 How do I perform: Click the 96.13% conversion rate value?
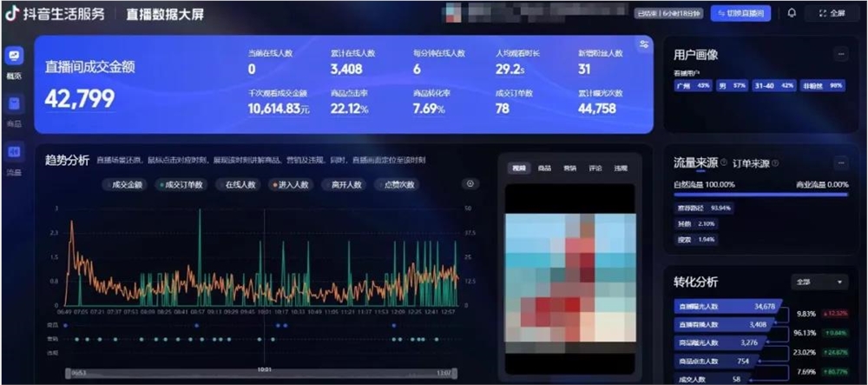click(806, 333)
